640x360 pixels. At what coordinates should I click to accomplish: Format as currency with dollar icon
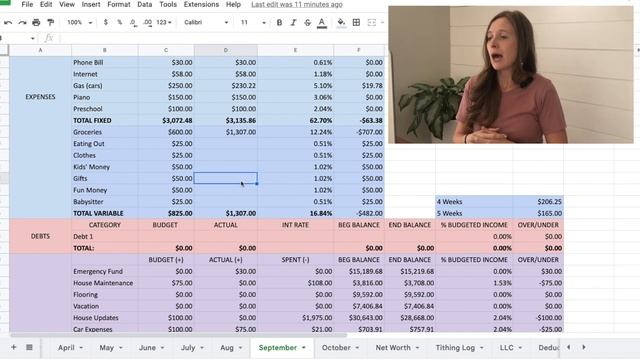coord(106,22)
